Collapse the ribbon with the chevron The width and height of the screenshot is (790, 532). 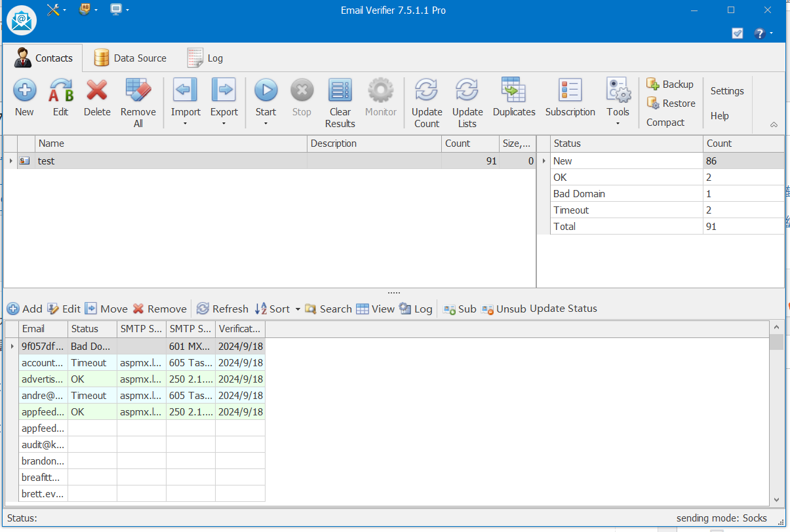[774, 124]
